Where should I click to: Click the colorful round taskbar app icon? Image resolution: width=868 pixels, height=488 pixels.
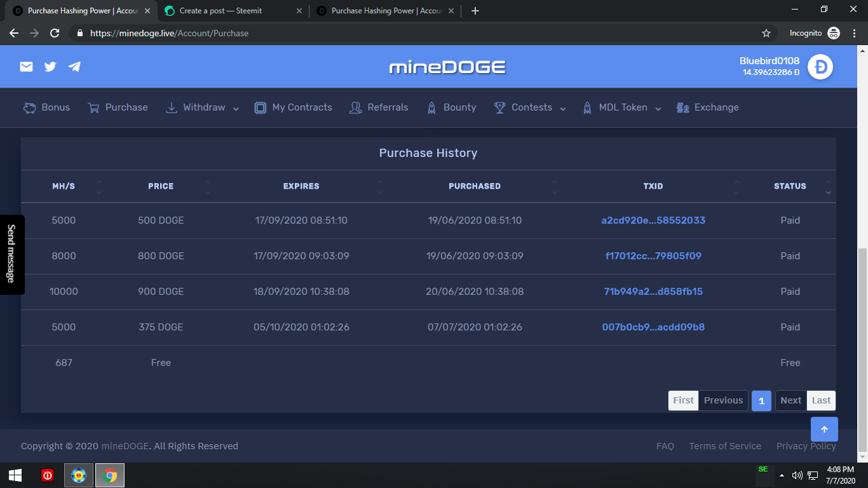coord(79,475)
